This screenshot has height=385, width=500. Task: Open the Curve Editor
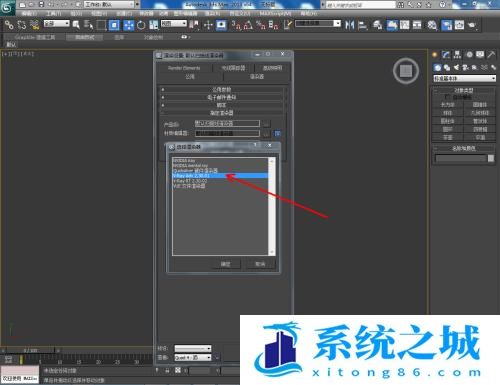point(404,25)
